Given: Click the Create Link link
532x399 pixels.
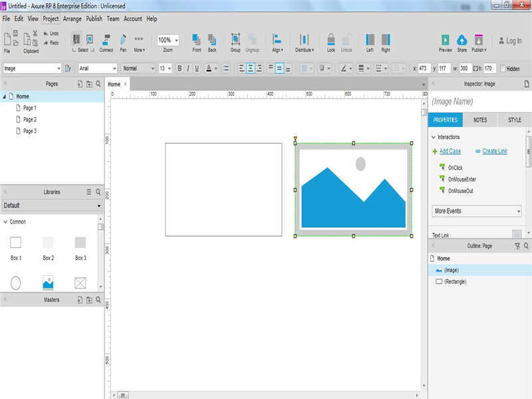Looking at the screenshot, I should (x=495, y=151).
